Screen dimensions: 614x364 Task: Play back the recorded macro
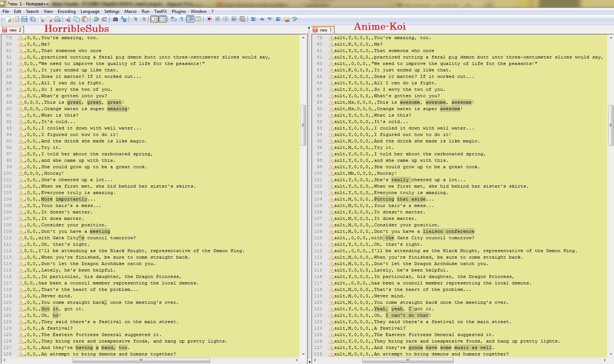point(226,19)
